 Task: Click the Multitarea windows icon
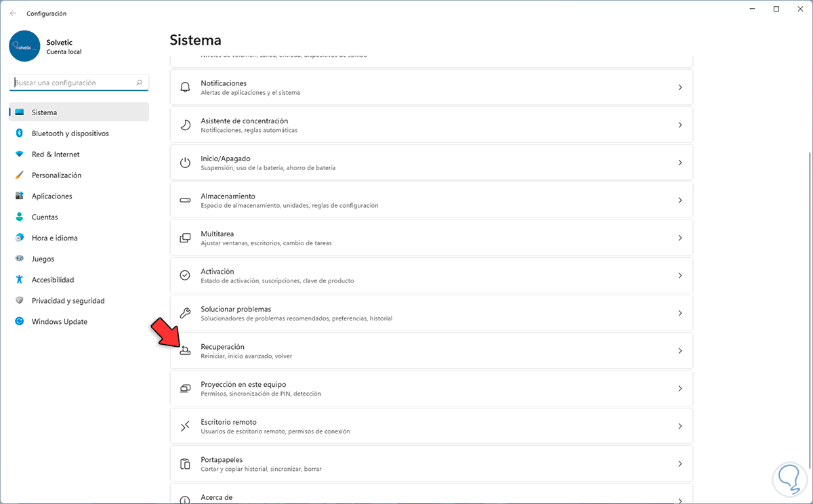[x=185, y=238]
